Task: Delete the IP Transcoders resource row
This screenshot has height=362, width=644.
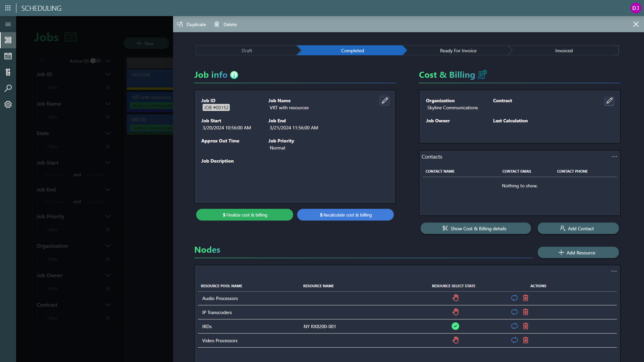Action: 526,312
